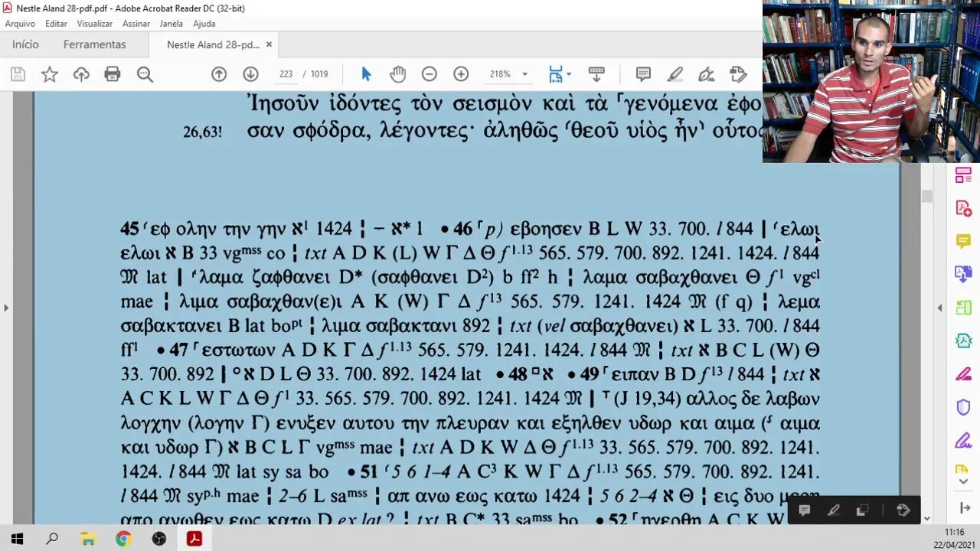
Task: Open the Visualizar menu
Action: point(95,24)
